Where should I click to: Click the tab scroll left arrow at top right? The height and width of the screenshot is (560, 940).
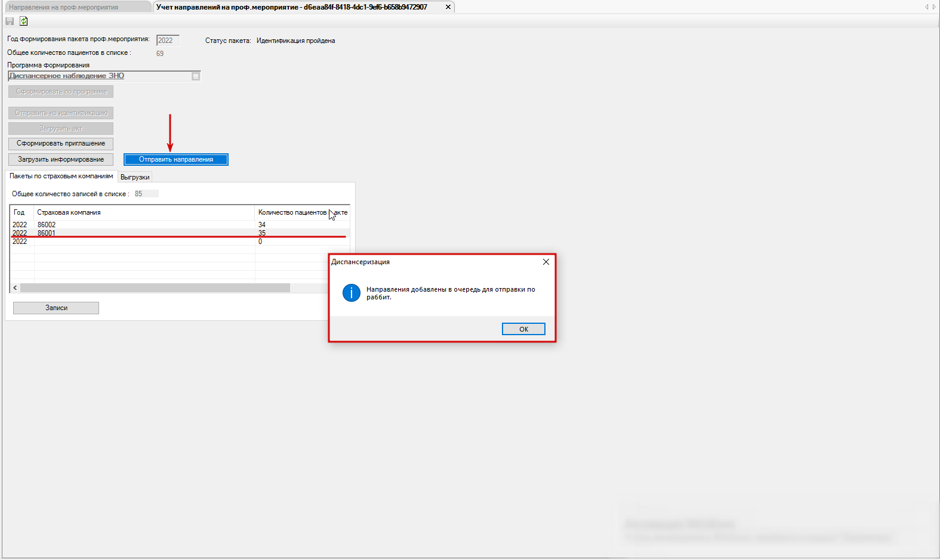[x=926, y=7]
